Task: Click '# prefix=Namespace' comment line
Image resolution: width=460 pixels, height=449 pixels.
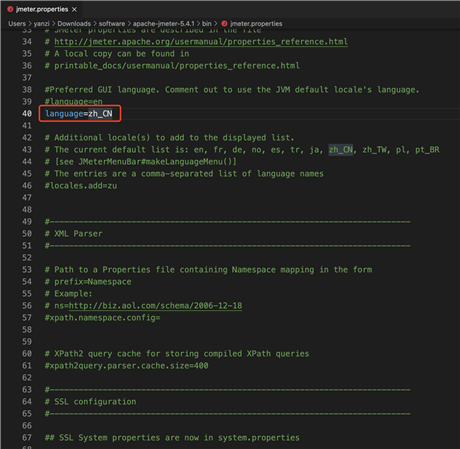Action: [88, 282]
